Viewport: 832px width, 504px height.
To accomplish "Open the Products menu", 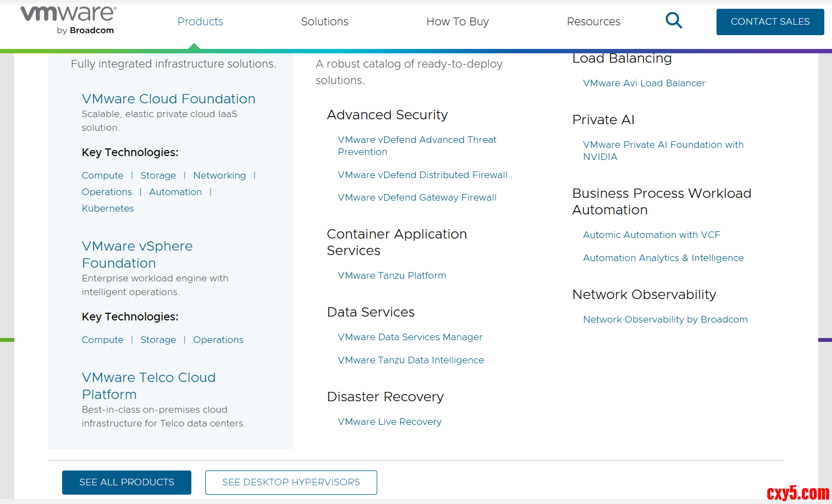I will [x=200, y=21].
